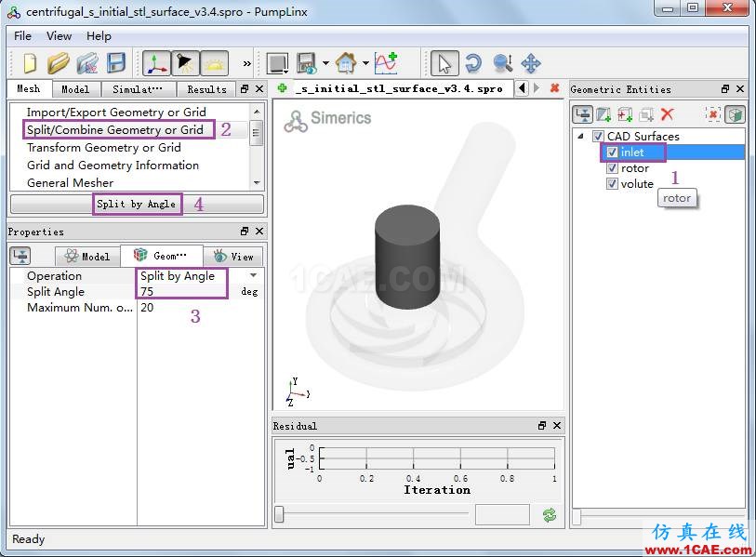Open dropdown arrow next to save image icon
Screen dimensions: 756x557
tap(326, 63)
